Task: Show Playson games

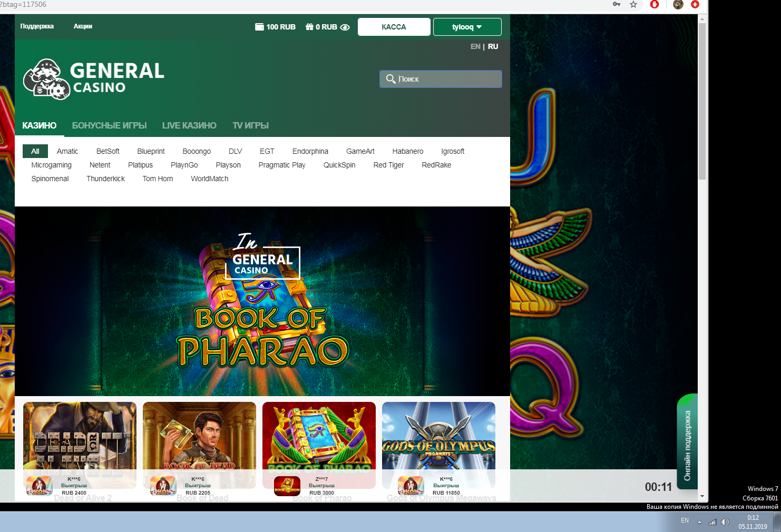Action: (228, 165)
